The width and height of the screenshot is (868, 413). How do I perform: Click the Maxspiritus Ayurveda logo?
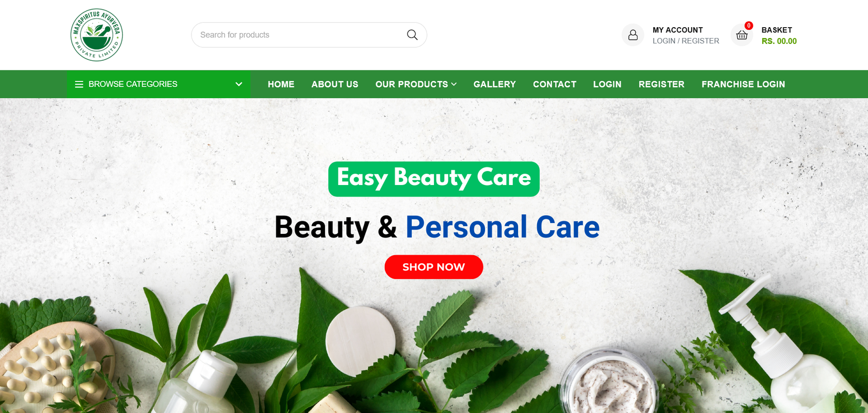pyautogui.click(x=97, y=35)
